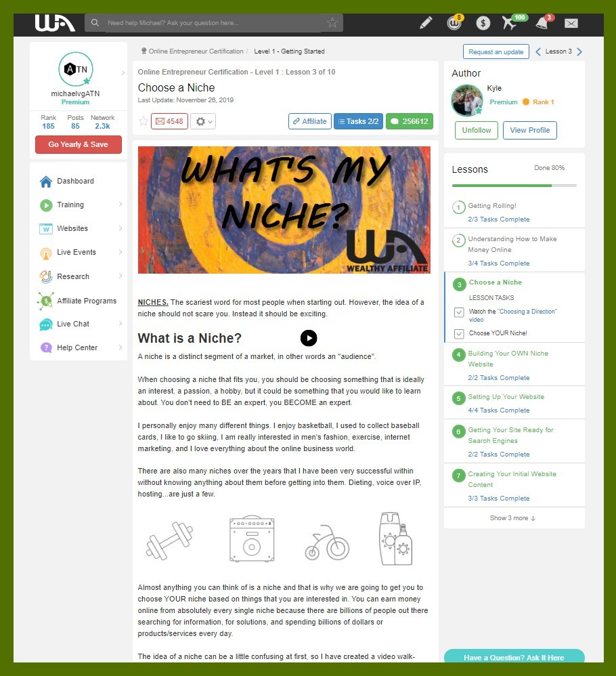This screenshot has width=616, height=676.
Task: Go to the next lesson arrow
Action: click(579, 51)
